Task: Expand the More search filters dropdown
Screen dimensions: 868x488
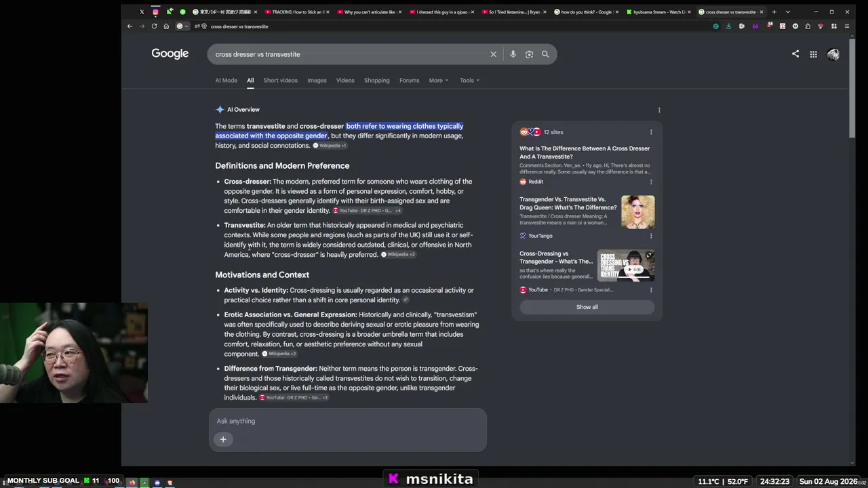Action: click(x=438, y=80)
